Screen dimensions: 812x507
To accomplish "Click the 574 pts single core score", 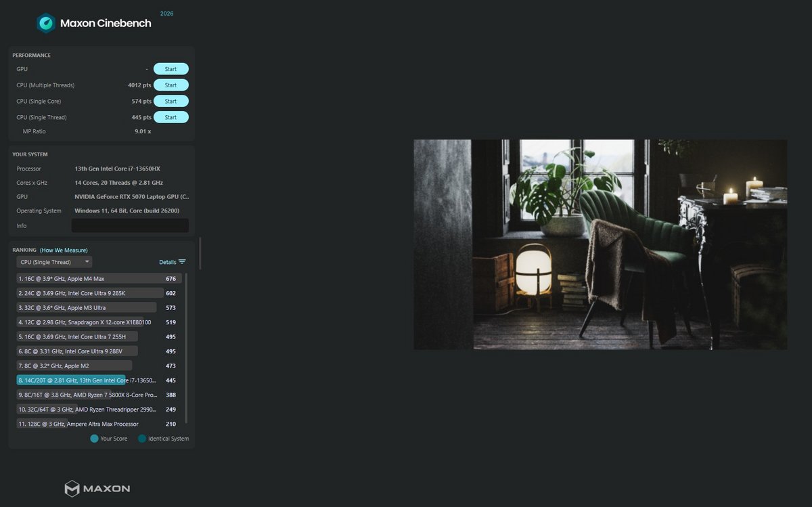I will (141, 102).
